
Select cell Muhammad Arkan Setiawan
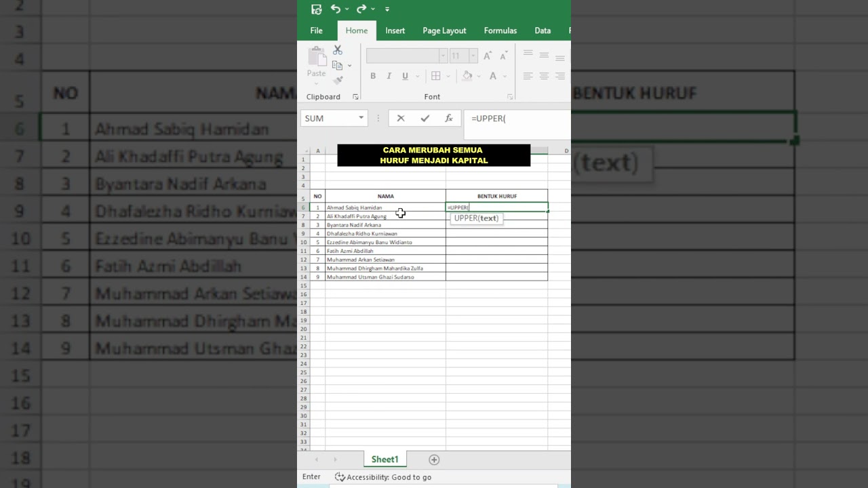385,260
